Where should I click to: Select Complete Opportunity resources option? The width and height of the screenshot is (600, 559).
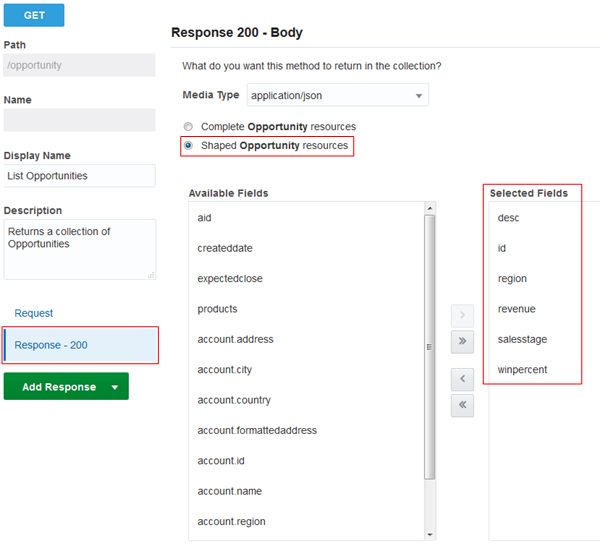coord(188,127)
